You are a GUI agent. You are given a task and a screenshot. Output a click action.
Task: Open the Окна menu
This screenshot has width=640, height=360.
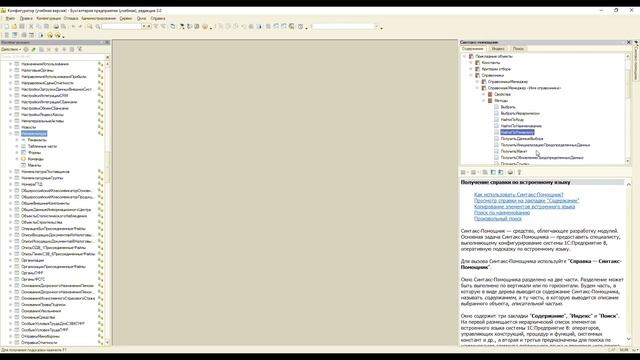click(x=141, y=18)
